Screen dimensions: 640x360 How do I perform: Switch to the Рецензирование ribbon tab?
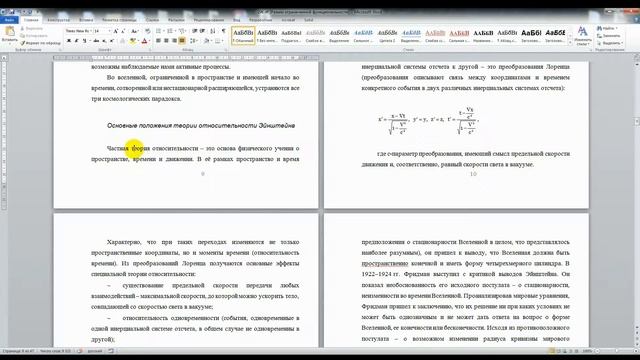point(209,20)
